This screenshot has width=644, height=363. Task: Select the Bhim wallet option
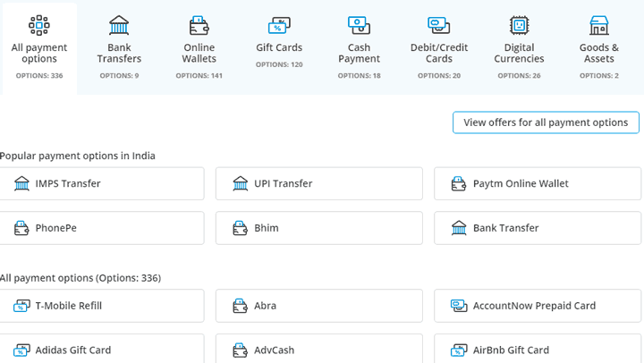coord(319,228)
